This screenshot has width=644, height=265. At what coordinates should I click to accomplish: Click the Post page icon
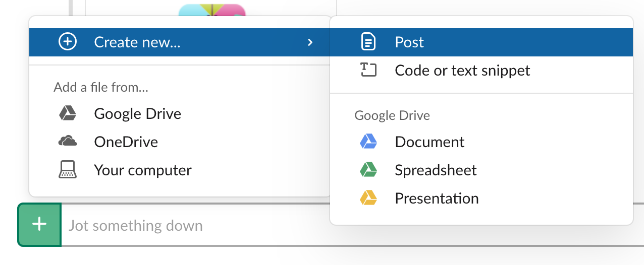pos(368,42)
